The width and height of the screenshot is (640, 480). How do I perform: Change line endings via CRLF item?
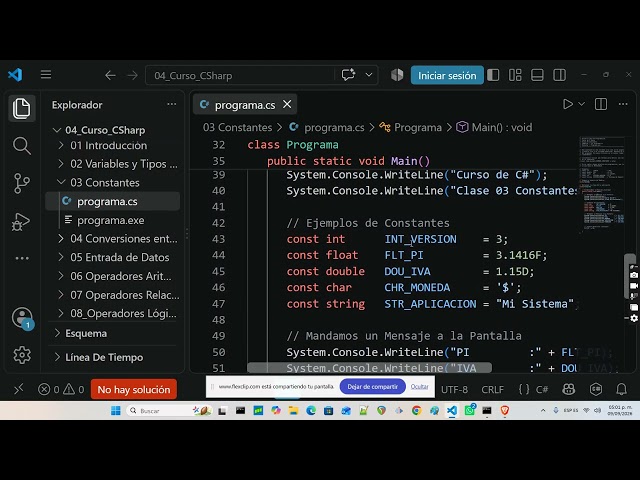click(492, 389)
